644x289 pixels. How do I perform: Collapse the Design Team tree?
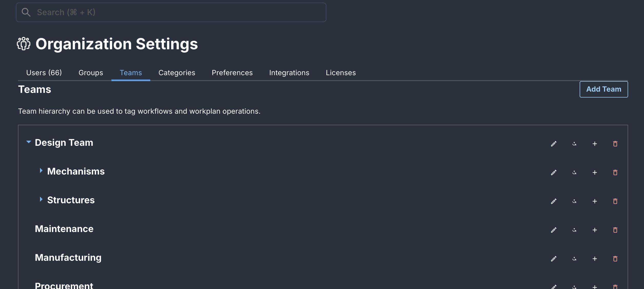(28, 142)
